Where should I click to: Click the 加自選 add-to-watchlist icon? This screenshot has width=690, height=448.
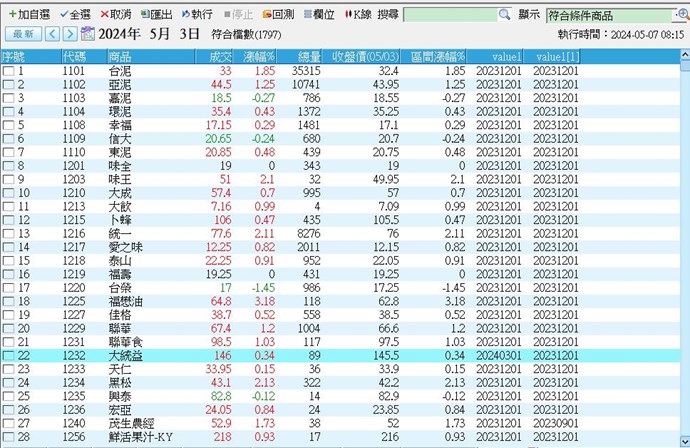pyautogui.click(x=11, y=15)
